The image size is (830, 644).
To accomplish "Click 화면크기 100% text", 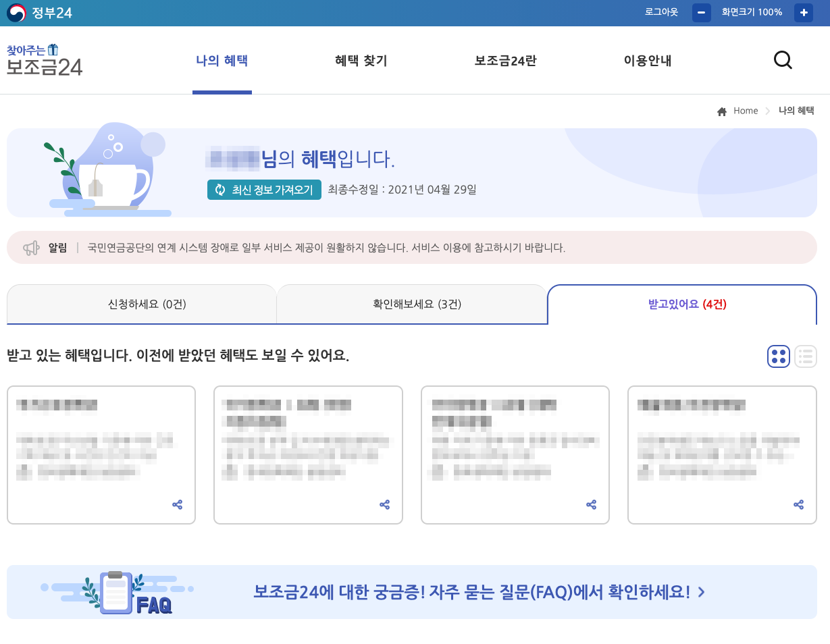I will point(752,12).
